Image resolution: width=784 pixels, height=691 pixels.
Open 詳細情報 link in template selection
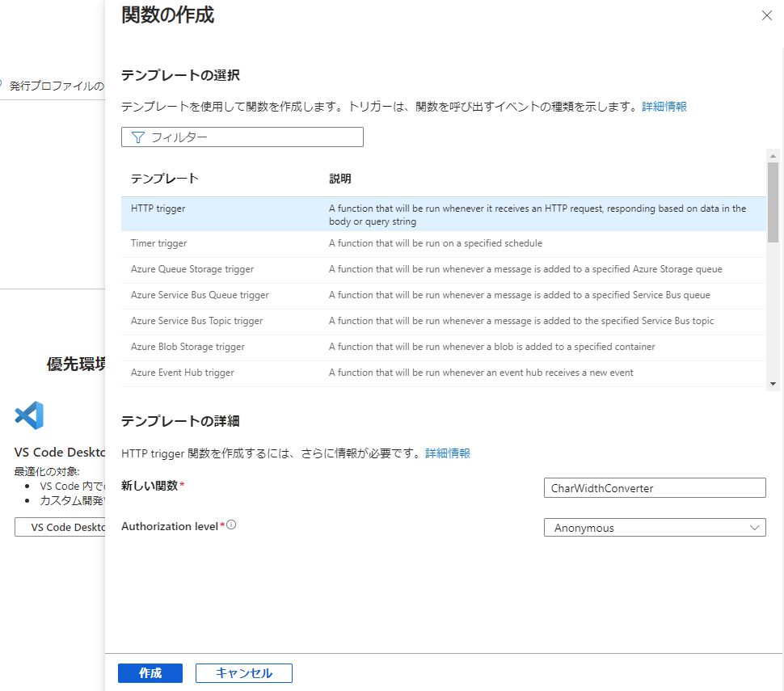(x=664, y=107)
